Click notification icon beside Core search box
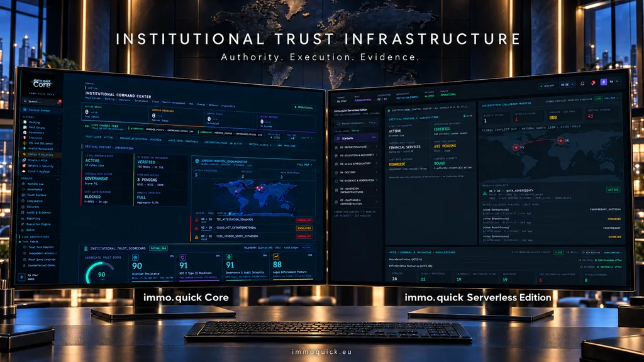Image resolution: width=644 pixels, height=362 pixels. click(x=58, y=102)
